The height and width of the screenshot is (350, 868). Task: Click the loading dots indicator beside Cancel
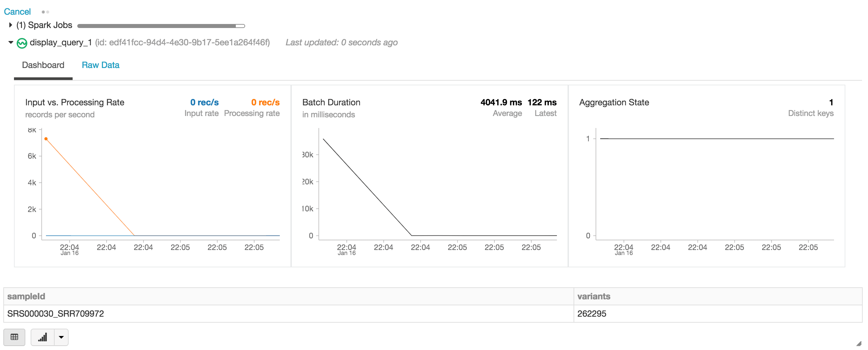45,12
